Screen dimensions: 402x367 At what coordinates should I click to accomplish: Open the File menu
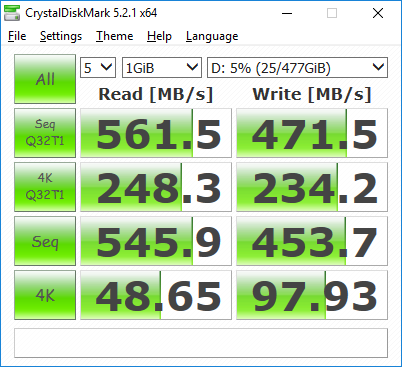coord(17,36)
